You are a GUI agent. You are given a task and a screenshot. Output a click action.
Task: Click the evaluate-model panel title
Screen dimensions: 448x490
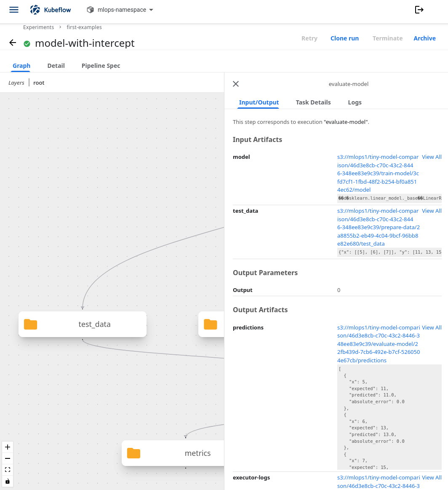click(x=348, y=84)
